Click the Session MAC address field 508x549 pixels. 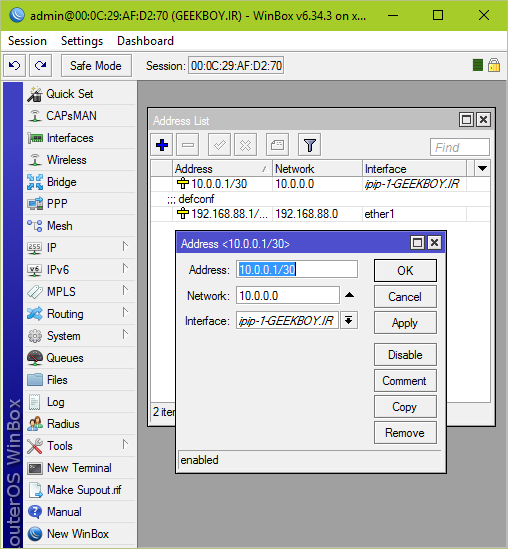(x=236, y=66)
